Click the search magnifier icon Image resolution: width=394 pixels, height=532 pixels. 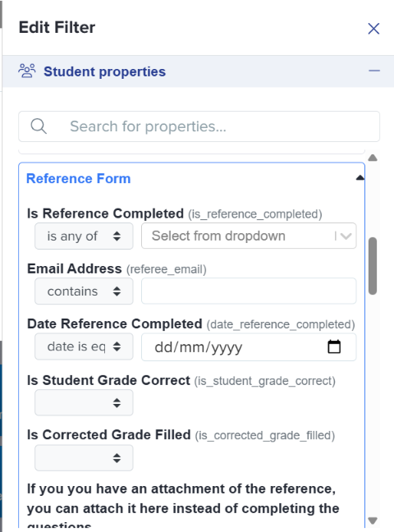click(39, 126)
